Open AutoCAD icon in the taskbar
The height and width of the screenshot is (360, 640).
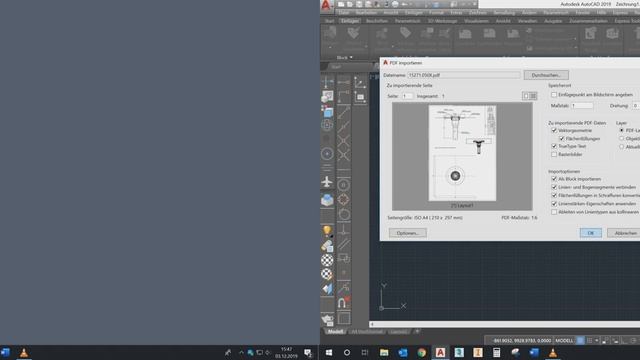click(x=440, y=352)
